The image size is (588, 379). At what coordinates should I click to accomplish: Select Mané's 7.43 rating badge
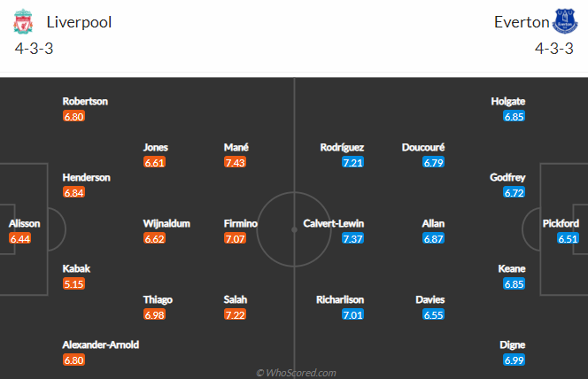pos(236,162)
